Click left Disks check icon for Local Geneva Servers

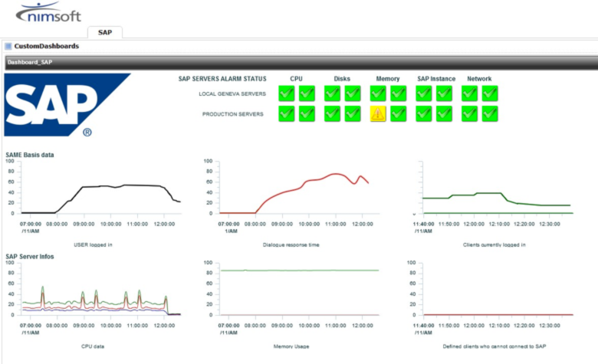(332, 93)
